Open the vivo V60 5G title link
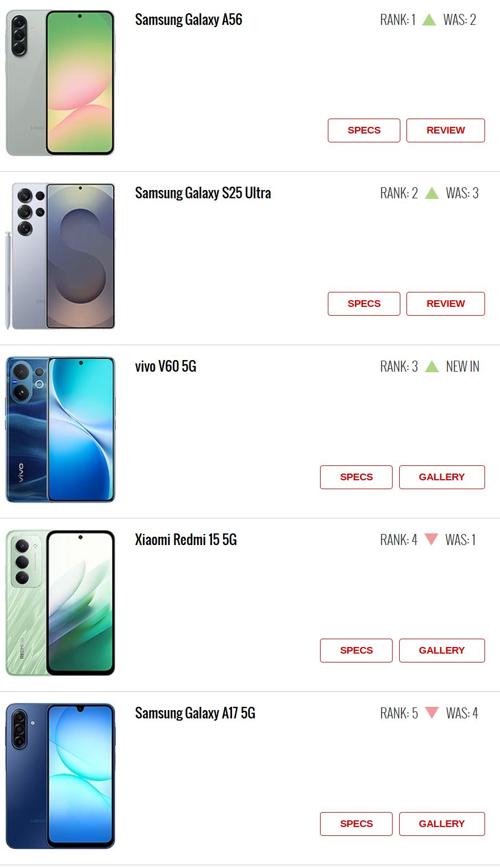 [166, 366]
